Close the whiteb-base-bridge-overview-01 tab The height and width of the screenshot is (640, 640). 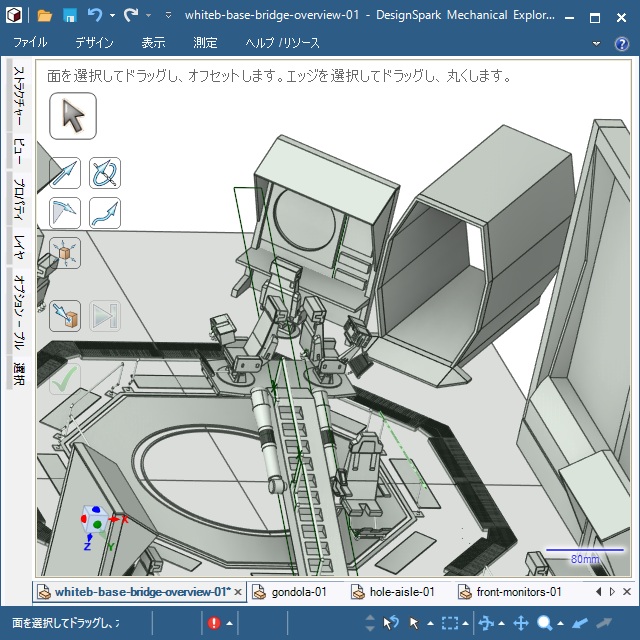(x=238, y=592)
